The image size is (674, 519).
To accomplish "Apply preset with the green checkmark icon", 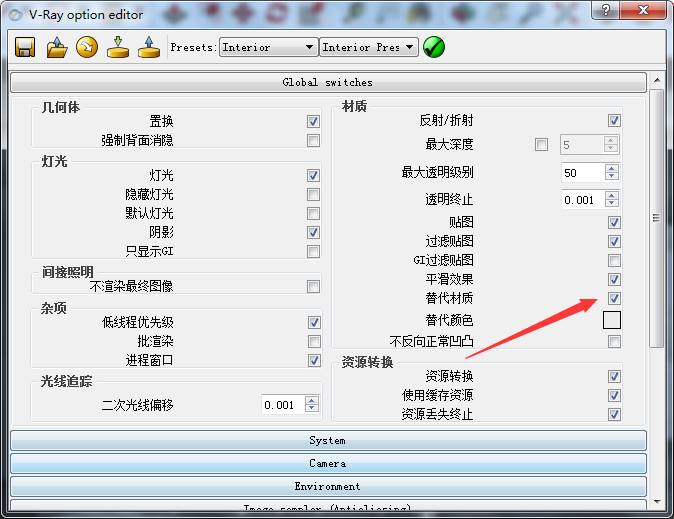I will coord(434,47).
